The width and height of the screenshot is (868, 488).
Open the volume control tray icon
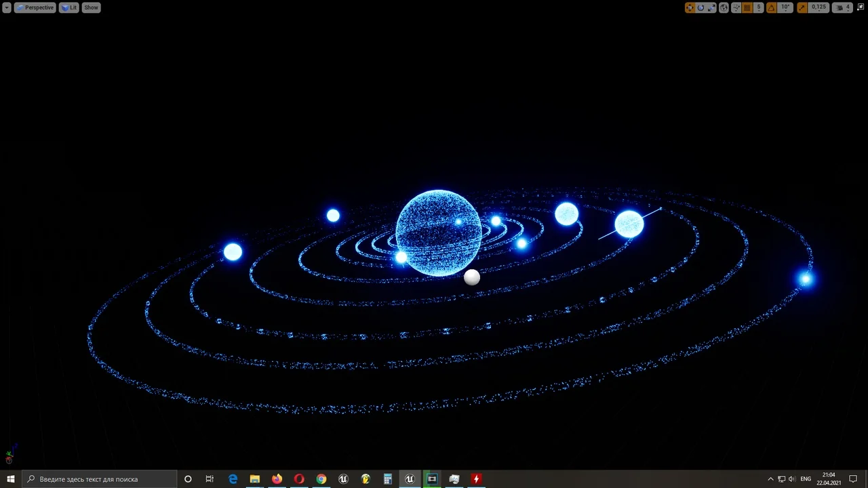[x=792, y=479]
